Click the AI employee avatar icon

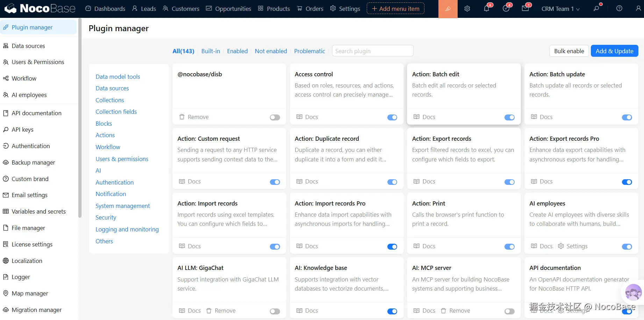[x=633, y=292]
